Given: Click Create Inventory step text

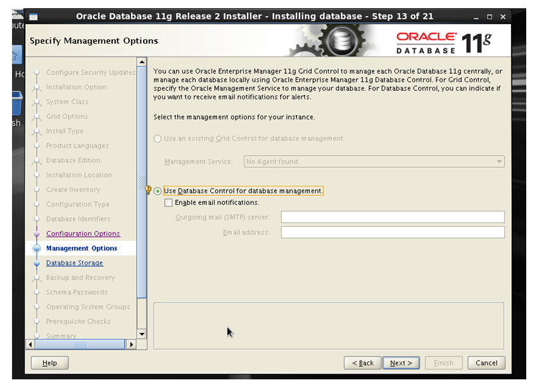Looking at the screenshot, I should coord(73,189).
